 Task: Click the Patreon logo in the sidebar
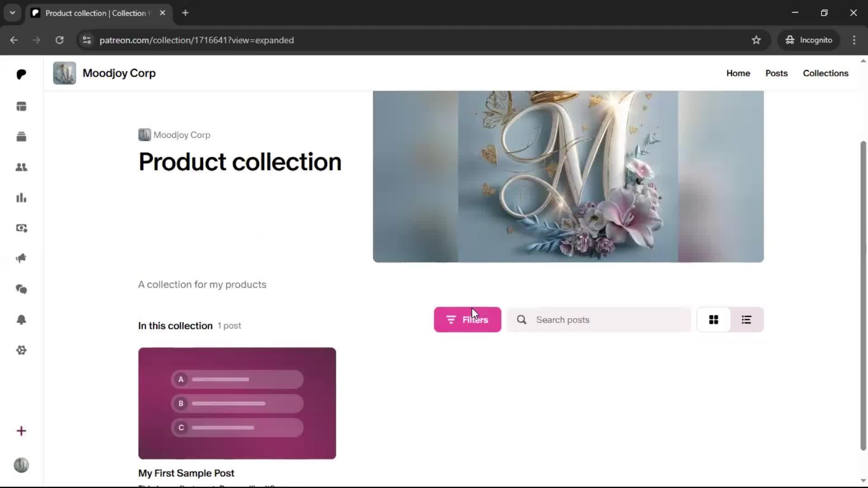click(21, 74)
